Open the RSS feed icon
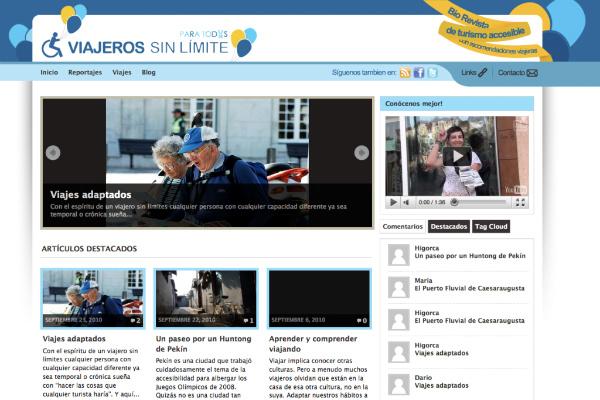The width and height of the screenshot is (600, 400). pos(405,73)
